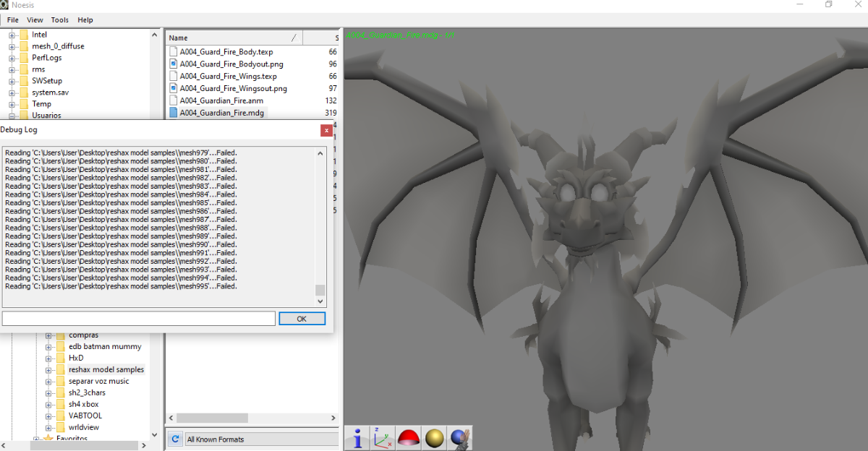Screen dimensions: 868x451
Task: Open the Tools menu
Action: pos(60,20)
